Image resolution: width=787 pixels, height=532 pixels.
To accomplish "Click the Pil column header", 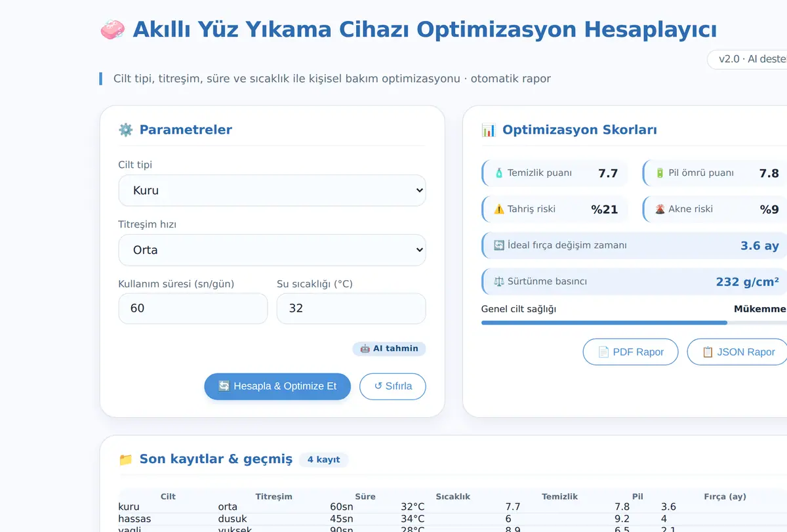I will tap(637, 497).
